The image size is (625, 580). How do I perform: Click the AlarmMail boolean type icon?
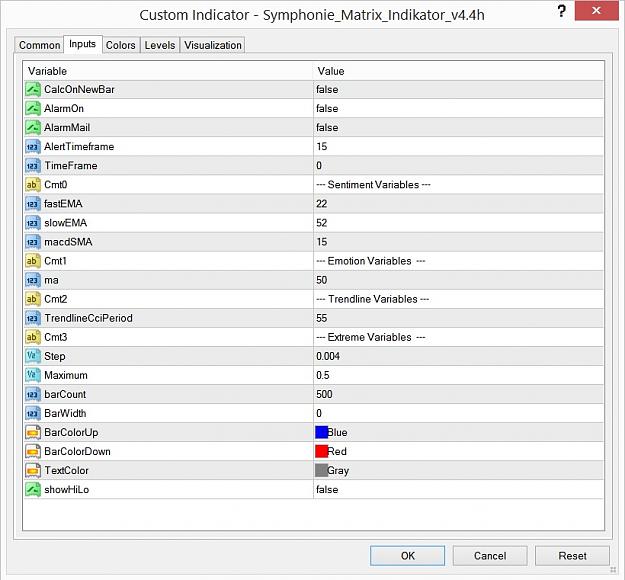pos(33,128)
